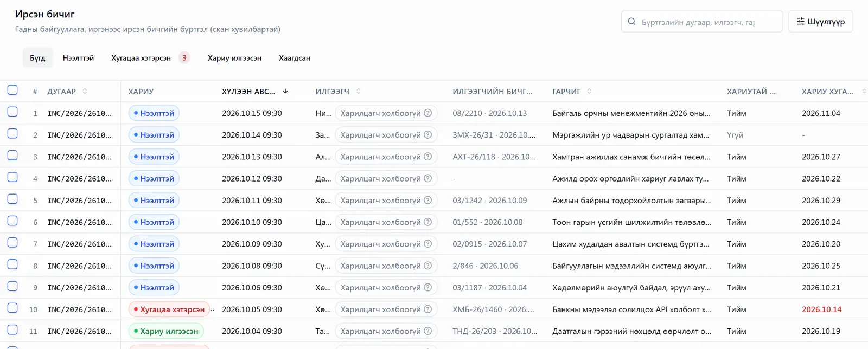Click the magnifier icon in the search box
Screen dimensions: 868x349
pyautogui.click(x=631, y=22)
